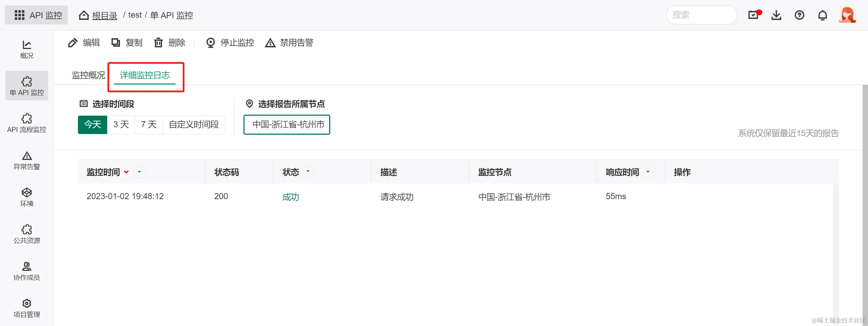
Task: Open 项目管理 settings in sidebar
Action: coord(27,308)
